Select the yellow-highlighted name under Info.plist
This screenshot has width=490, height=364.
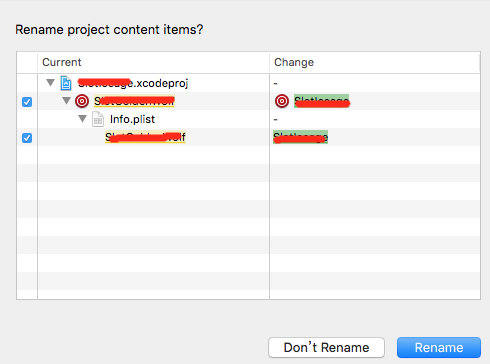[145, 137]
